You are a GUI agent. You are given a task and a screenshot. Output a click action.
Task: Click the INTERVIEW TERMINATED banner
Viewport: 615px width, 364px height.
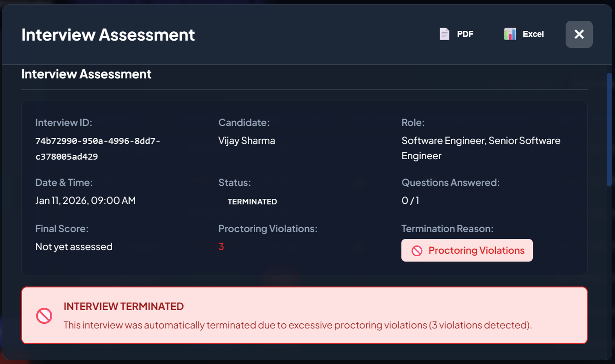pos(305,316)
